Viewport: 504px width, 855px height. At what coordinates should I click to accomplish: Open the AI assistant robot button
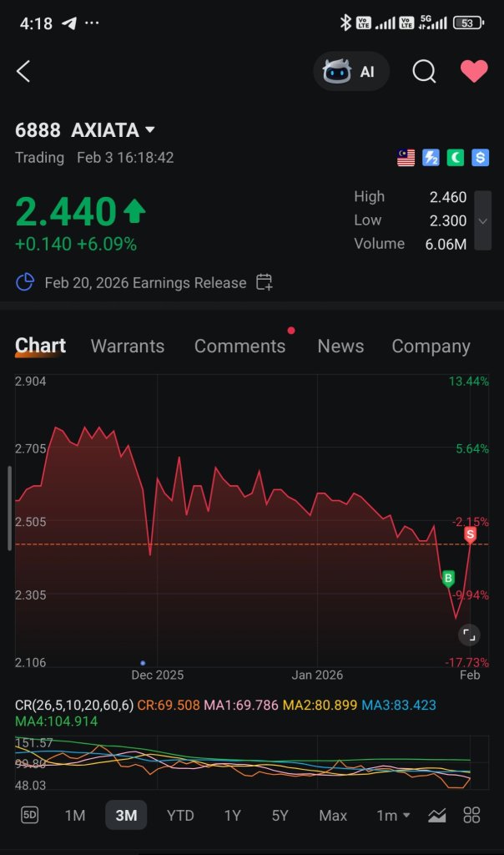(x=351, y=72)
